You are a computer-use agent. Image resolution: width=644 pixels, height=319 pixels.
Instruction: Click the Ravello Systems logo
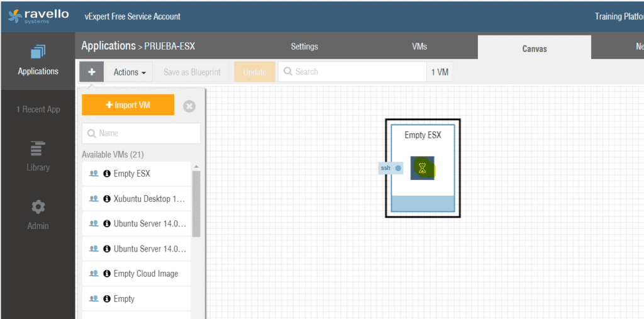(x=38, y=16)
